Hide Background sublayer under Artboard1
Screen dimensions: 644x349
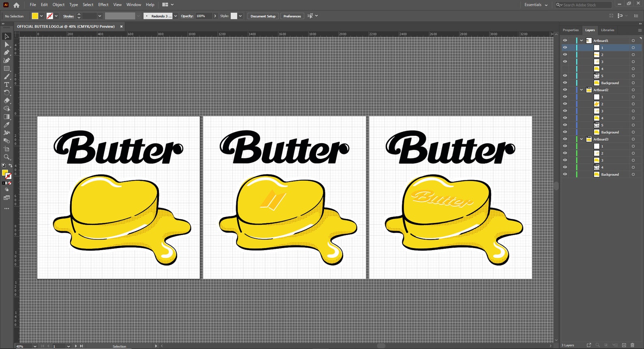[565, 83]
